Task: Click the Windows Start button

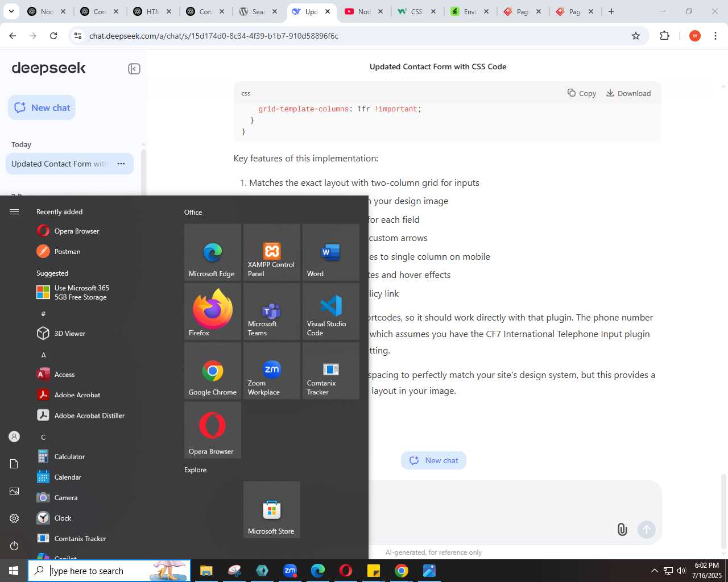Action: click(14, 571)
